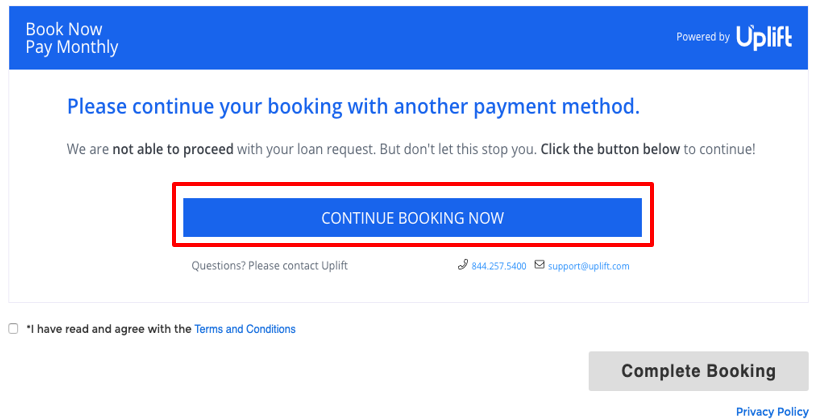813x420 pixels.
Task: Open the Terms and Conditions link
Action: 245,329
